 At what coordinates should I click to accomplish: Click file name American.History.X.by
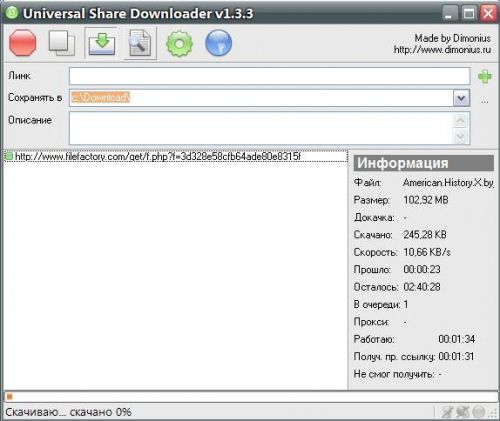coord(448,183)
